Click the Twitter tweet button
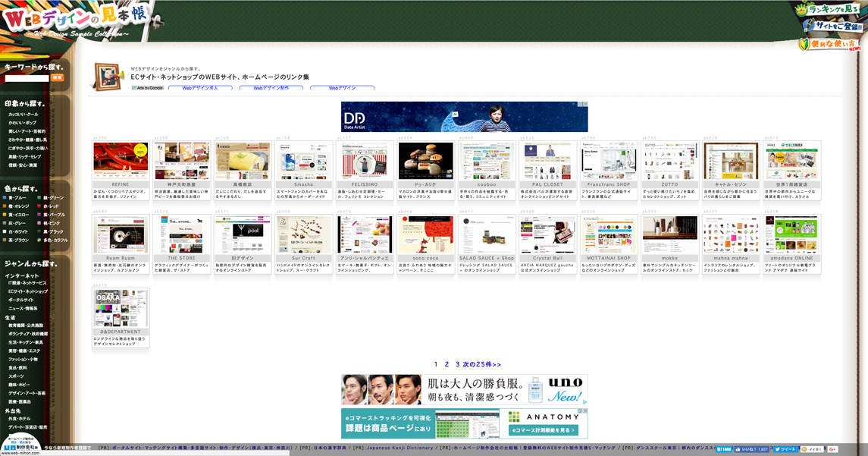 click(x=785, y=449)
